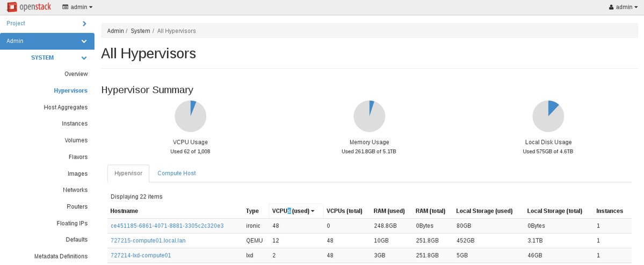The image size is (644, 265).
Task: Click the 'QEMU' type cell
Action: 254,241
